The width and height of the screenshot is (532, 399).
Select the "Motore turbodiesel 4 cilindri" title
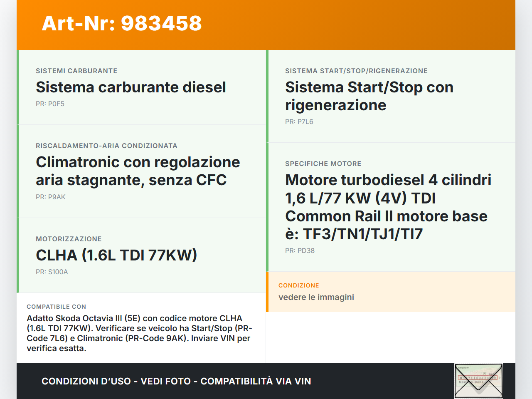coord(388,207)
